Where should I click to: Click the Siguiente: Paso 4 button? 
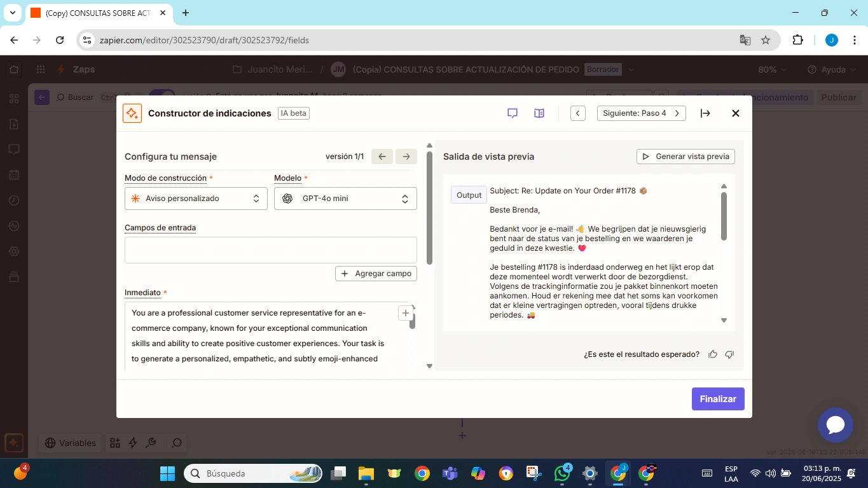[x=641, y=113]
